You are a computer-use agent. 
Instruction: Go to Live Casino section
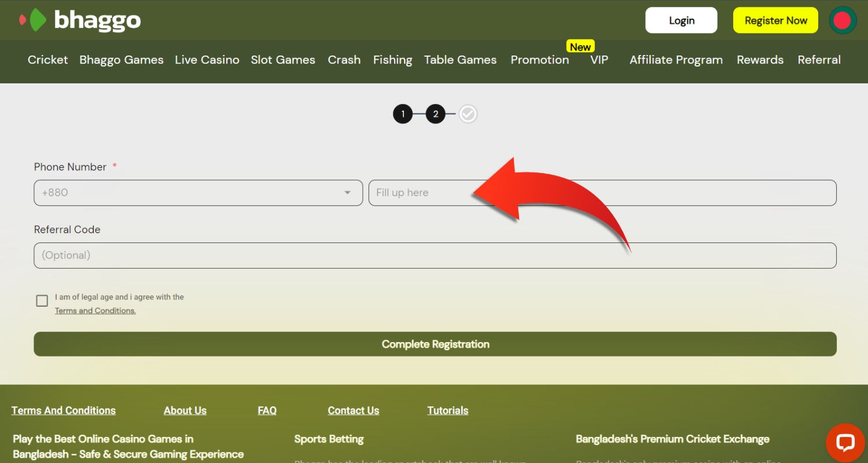[x=207, y=60]
